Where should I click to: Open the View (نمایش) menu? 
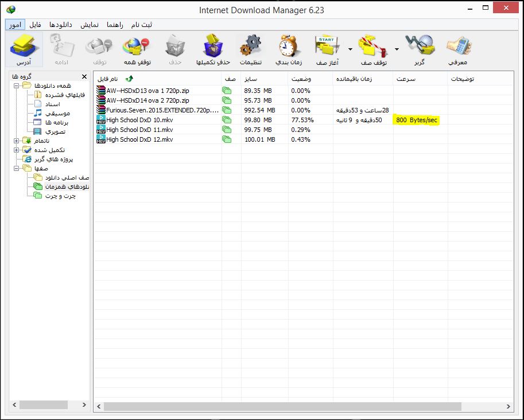(89, 25)
